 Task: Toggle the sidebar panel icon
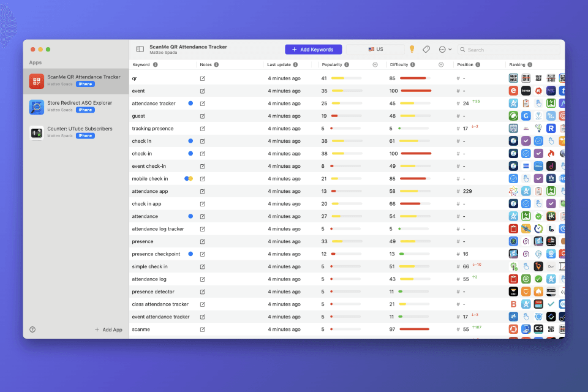pos(140,49)
